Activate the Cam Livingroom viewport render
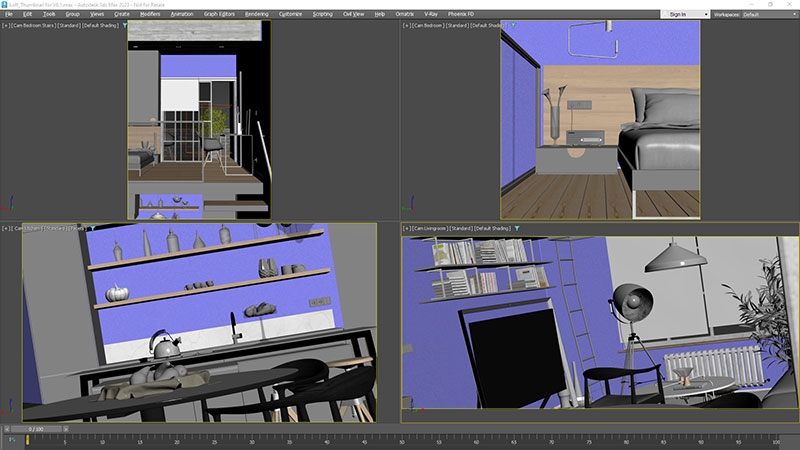 [x=599, y=323]
